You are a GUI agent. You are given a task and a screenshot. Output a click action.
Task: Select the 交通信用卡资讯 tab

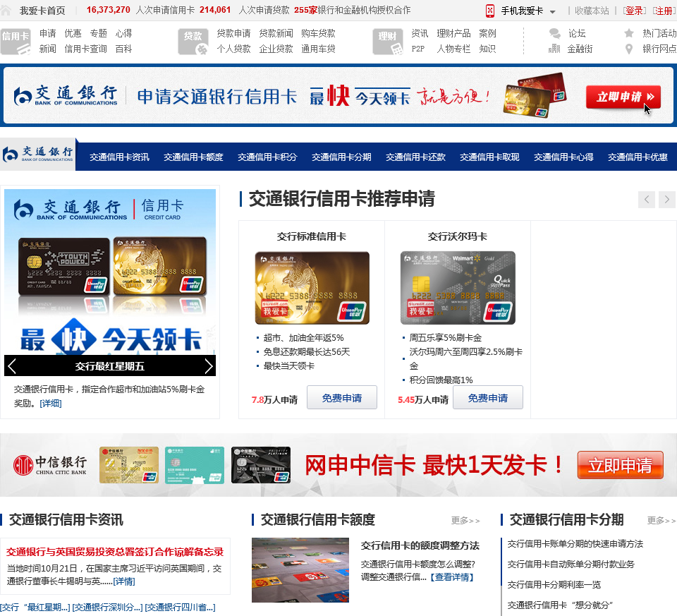pyautogui.click(x=119, y=157)
